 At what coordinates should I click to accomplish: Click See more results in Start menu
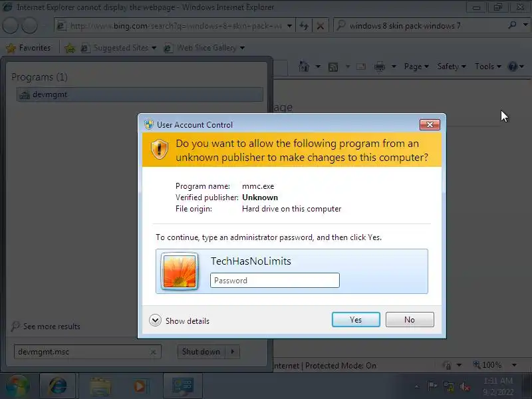45,327
